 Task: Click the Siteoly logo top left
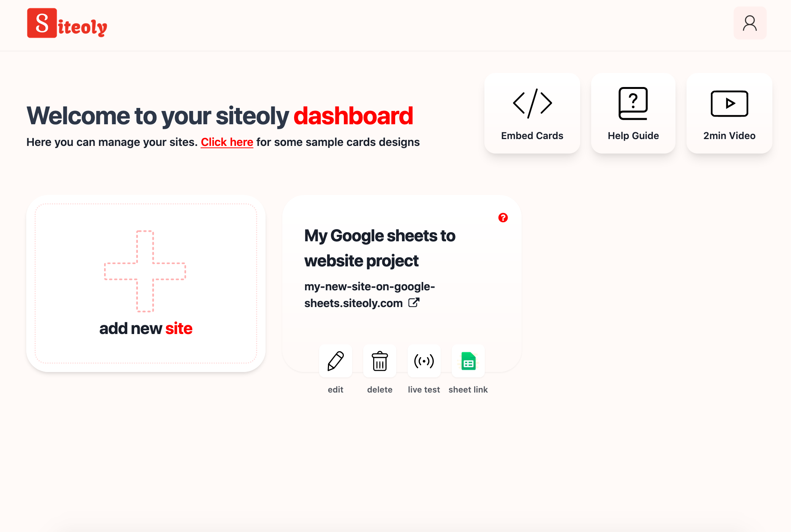[67, 23]
